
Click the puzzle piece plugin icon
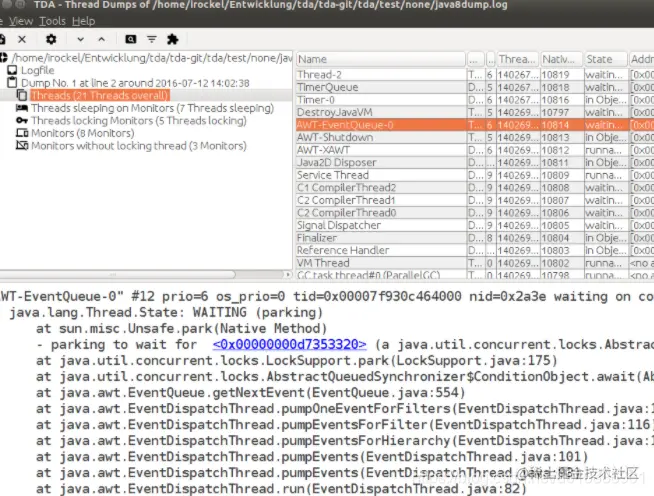[173, 39]
